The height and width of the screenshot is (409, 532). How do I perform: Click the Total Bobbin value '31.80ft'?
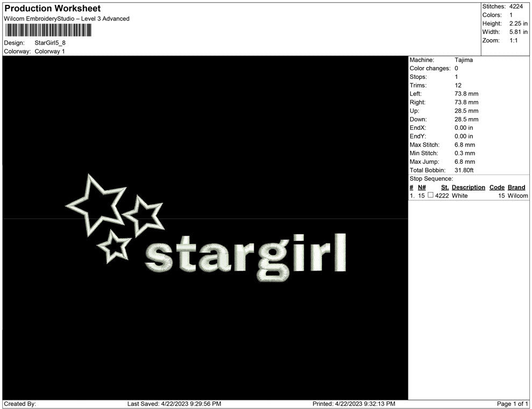point(464,170)
